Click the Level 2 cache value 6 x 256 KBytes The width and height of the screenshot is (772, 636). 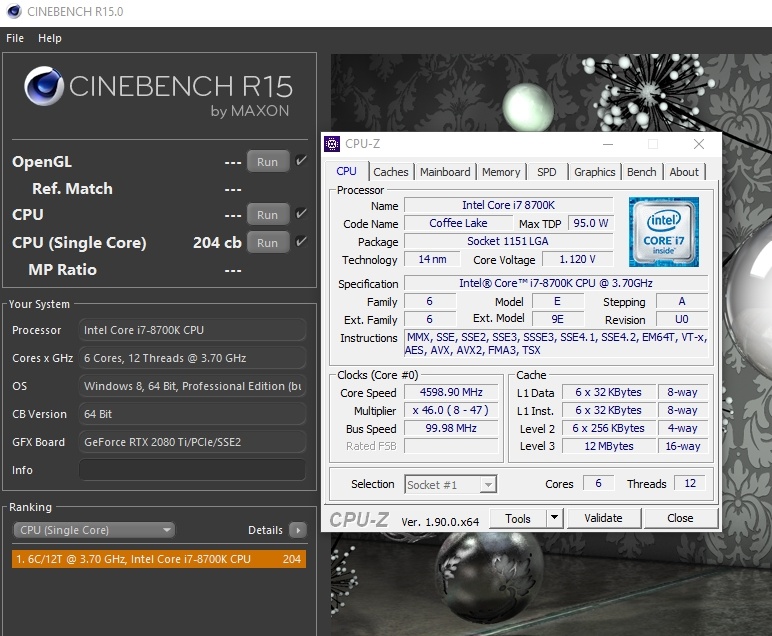[x=609, y=428]
